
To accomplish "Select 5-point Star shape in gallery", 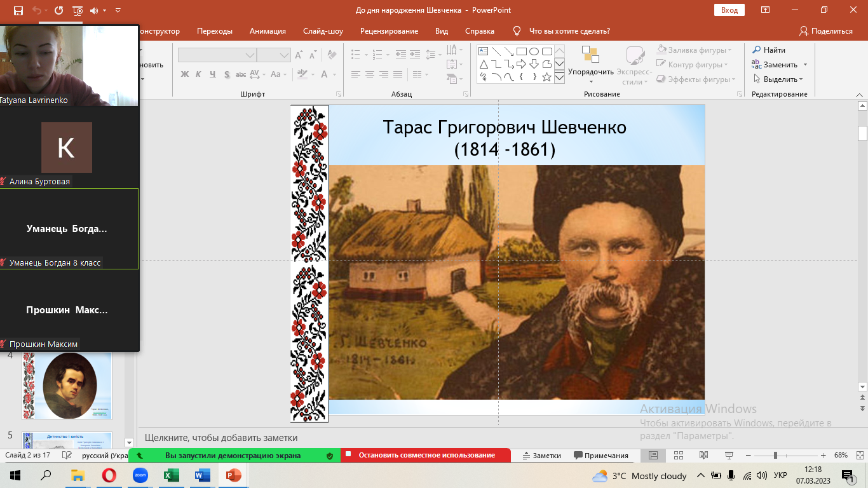I will click(546, 77).
